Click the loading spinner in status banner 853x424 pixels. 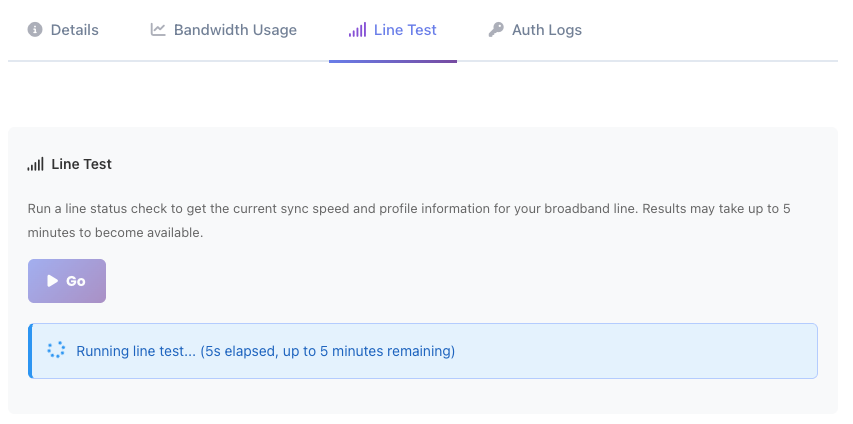click(x=56, y=350)
